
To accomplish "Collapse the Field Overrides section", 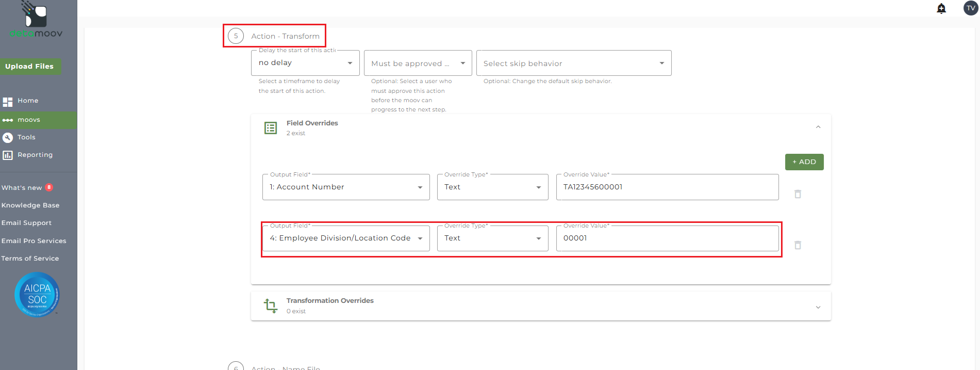I will (x=818, y=127).
